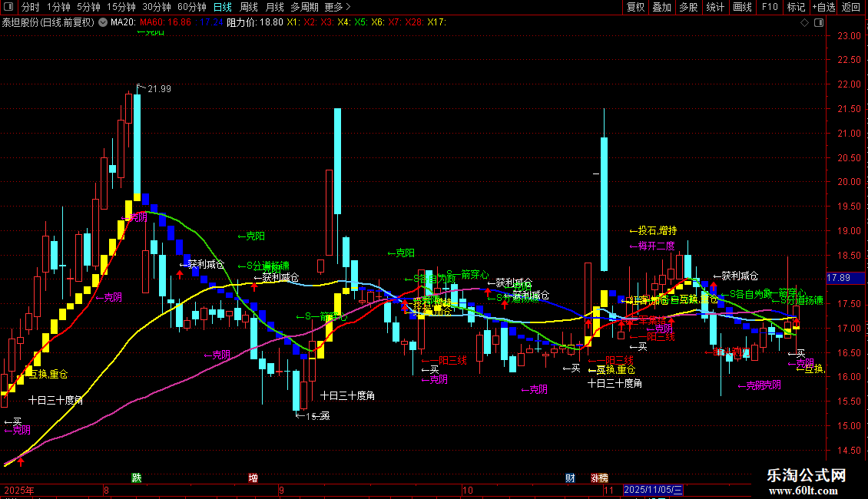Select the 15分钟 period tab
868x499 pixels.
pos(121,7)
